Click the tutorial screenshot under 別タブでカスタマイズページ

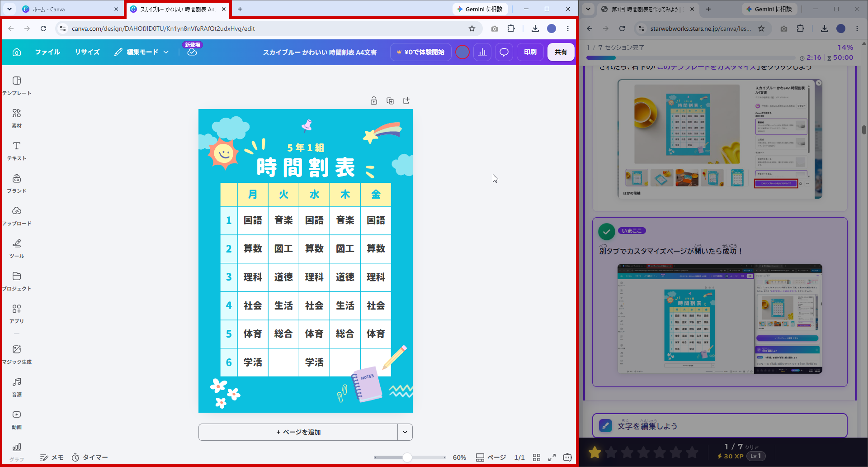(x=720, y=319)
